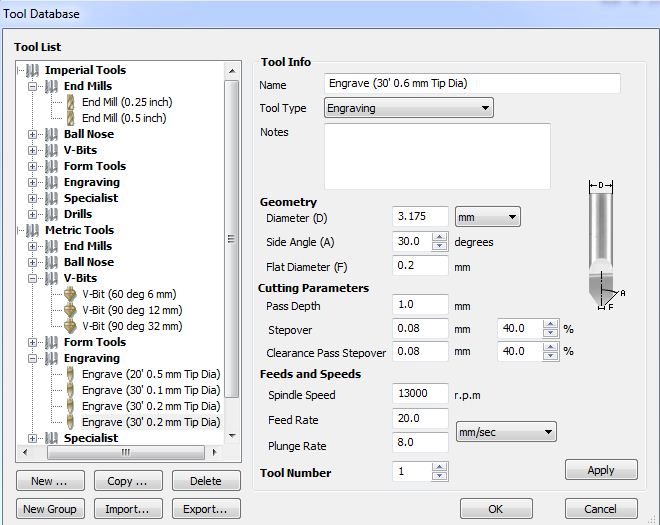Click the Copy ... button
This screenshot has height=525, width=660.
pos(128,481)
